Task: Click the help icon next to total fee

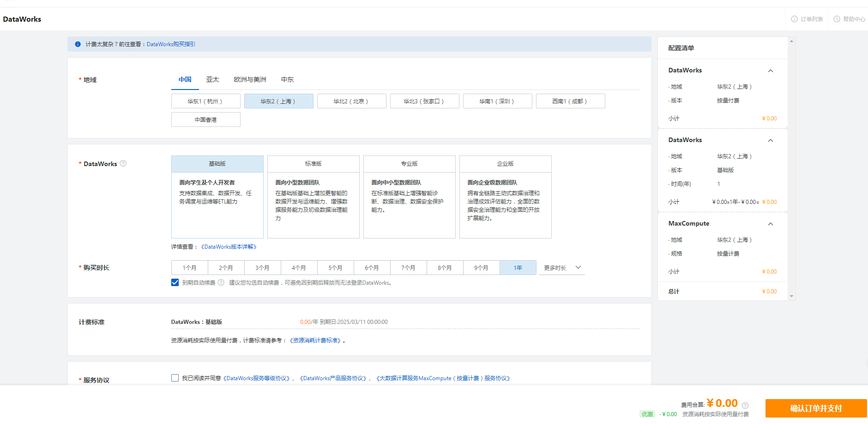Action: 745,406
